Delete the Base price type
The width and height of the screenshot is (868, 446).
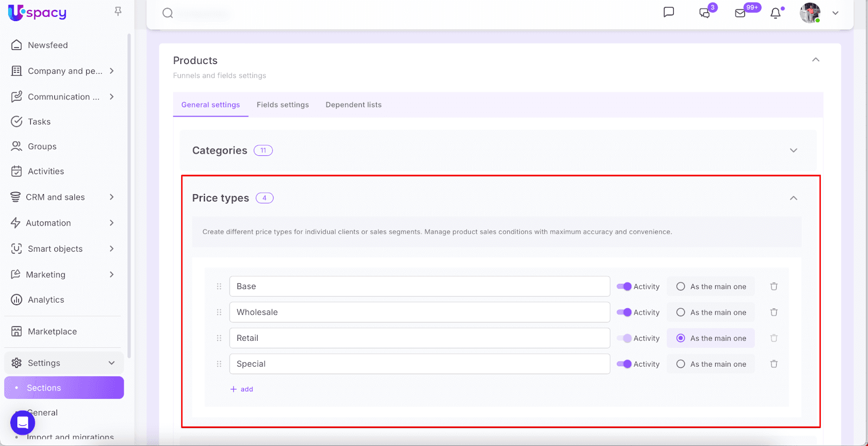(x=774, y=286)
